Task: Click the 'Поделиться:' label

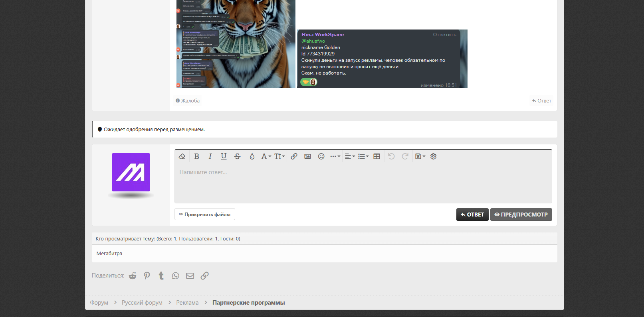Action: pos(108,276)
